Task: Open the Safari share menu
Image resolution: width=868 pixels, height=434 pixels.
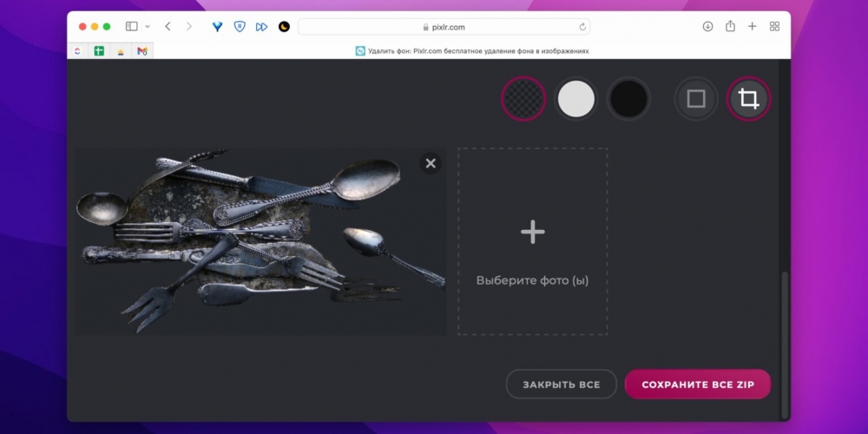Action: pos(730,26)
